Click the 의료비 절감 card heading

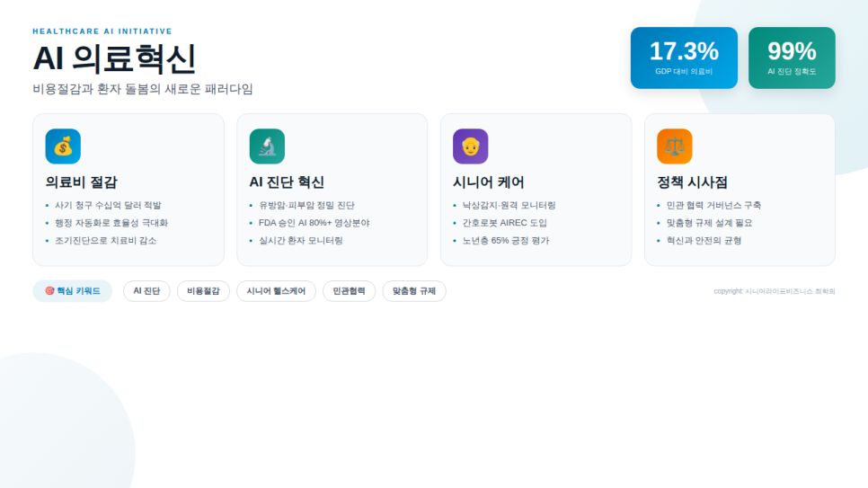(82, 182)
